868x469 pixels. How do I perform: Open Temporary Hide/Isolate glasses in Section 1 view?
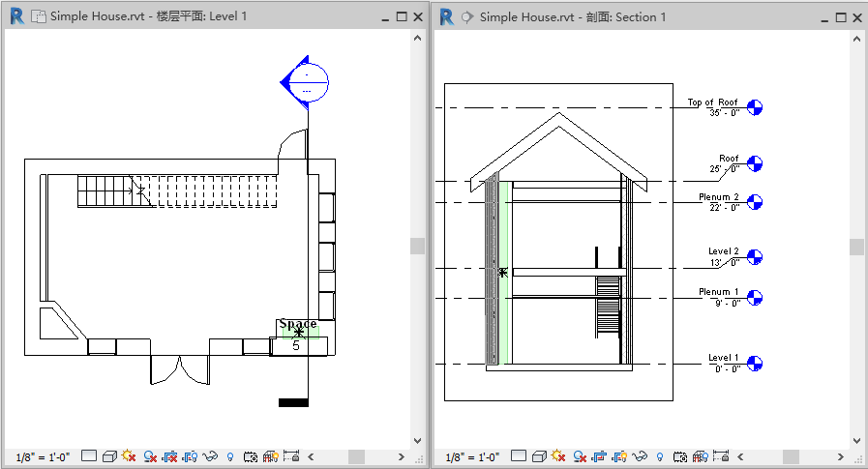tap(640, 456)
